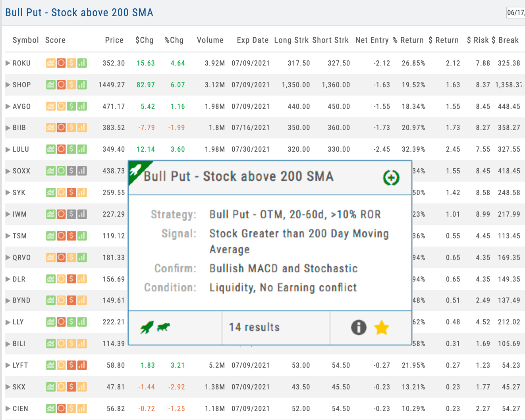Click SHOP's red circle score icon
This screenshot has width=525, height=420.
coord(61,85)
